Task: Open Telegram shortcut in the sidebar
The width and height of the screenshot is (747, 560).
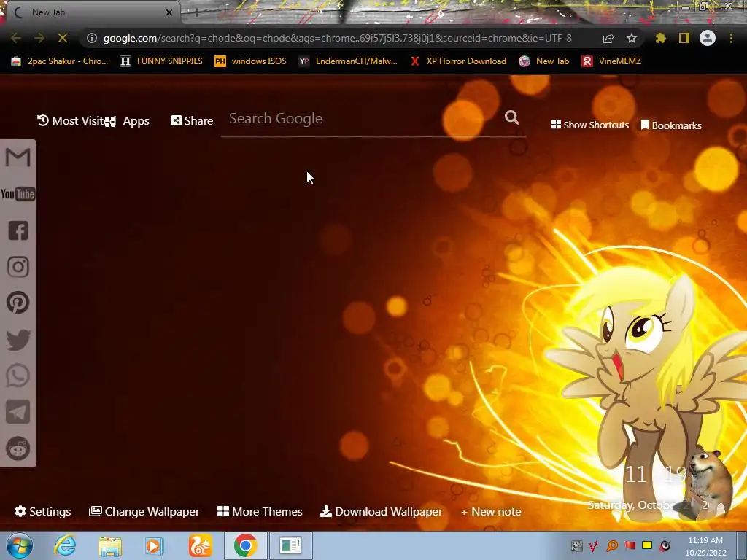Action: (x=18, y=412)
